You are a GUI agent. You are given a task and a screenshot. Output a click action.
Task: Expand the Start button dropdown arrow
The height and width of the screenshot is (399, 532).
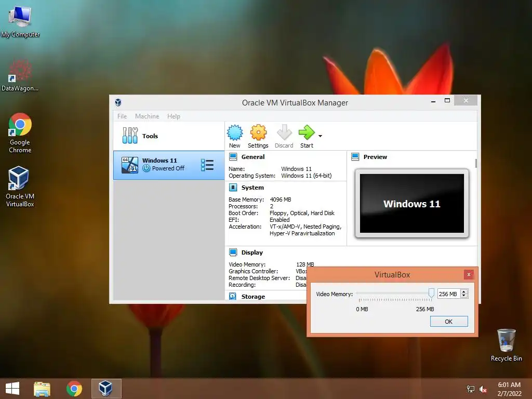tap(320, 136)
